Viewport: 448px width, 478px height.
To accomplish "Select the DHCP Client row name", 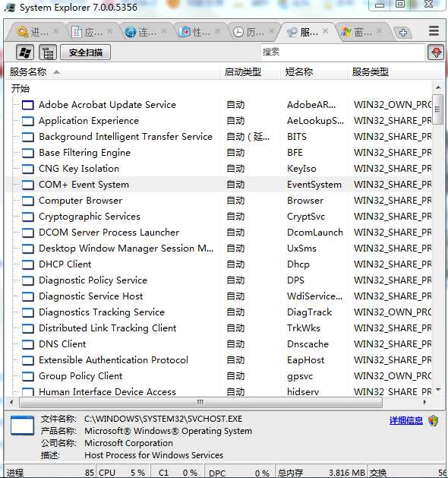I will 65,264.
